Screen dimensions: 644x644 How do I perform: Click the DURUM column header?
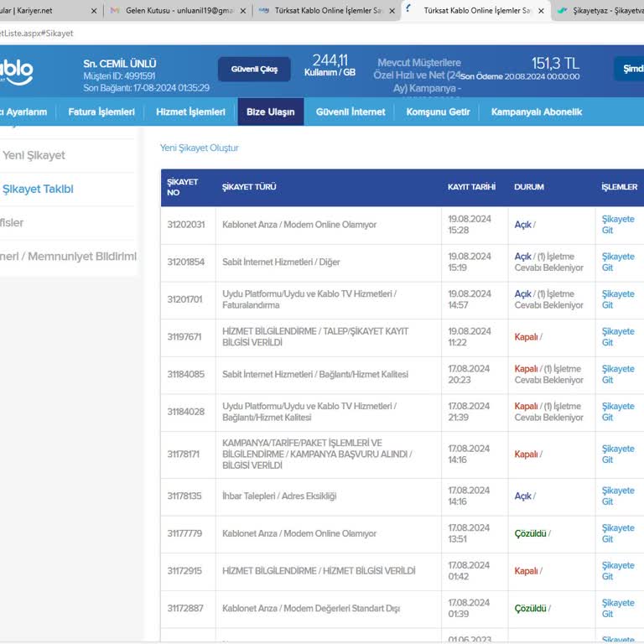tap(529, 187)
